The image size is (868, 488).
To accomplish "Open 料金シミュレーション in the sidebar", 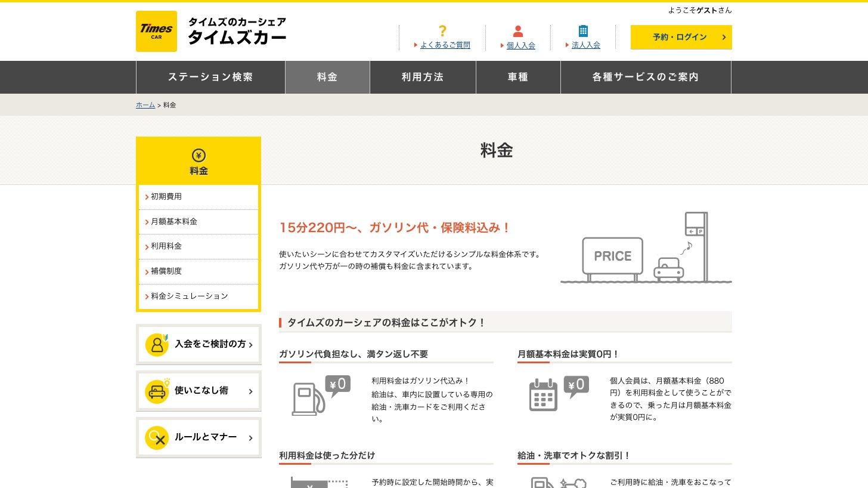I will click(199, 296).
